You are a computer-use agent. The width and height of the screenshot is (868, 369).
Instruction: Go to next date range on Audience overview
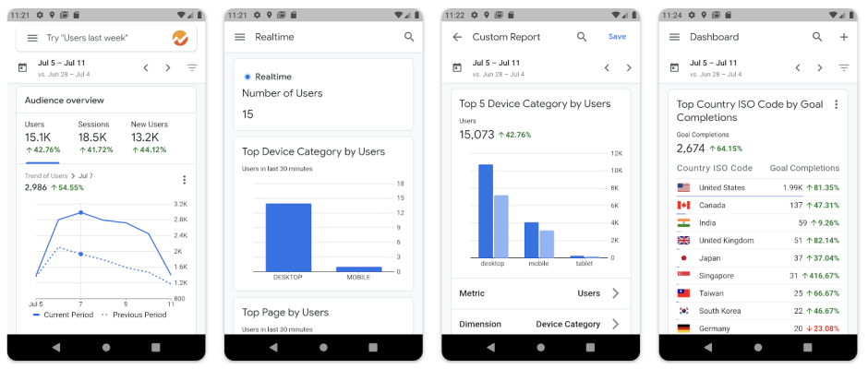(x=168, y=68)
